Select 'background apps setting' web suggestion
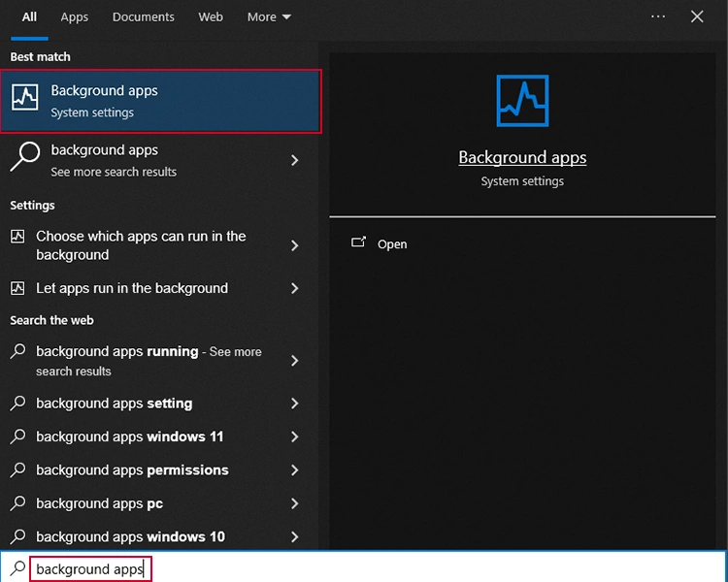This screenshot has height=582, width=728. (160, 404)
